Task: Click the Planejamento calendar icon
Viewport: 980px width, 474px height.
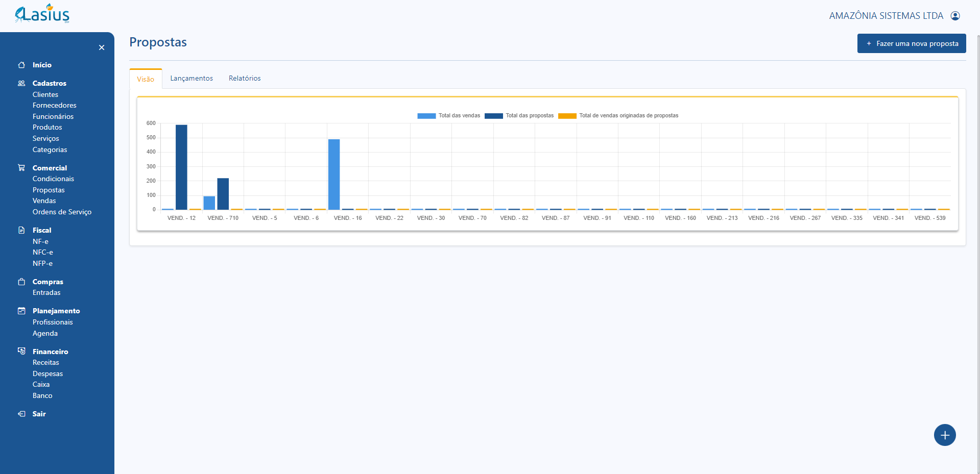Action: point(21,311)
